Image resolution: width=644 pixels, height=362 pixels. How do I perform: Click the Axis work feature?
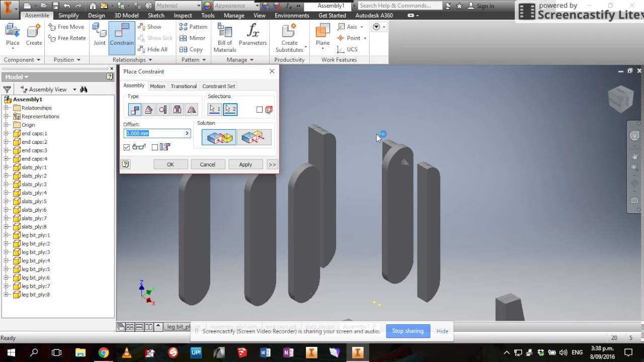click(348, 27)
